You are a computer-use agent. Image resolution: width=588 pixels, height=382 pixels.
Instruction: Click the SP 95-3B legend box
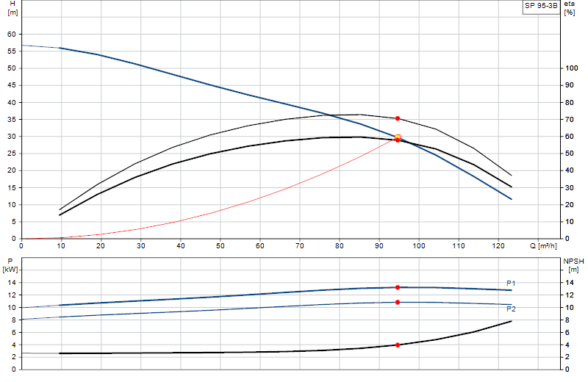[x=541, y=7]
